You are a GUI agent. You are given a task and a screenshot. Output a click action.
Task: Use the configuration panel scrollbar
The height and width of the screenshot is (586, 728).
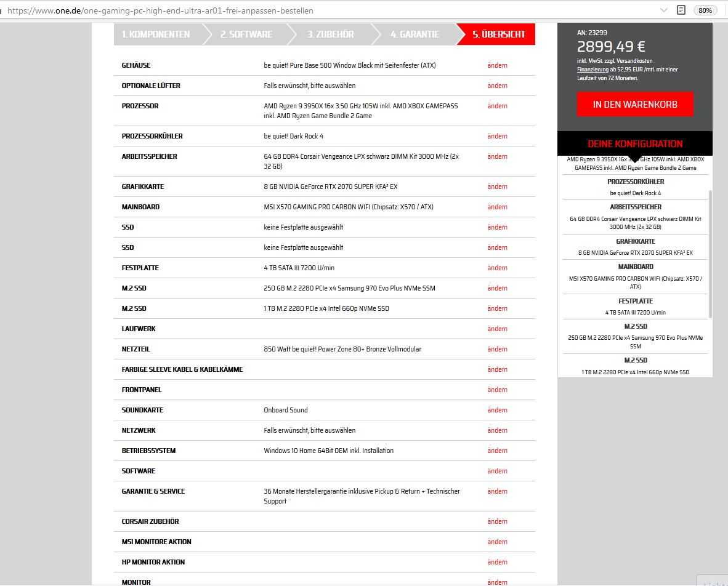tap(710, 254)
